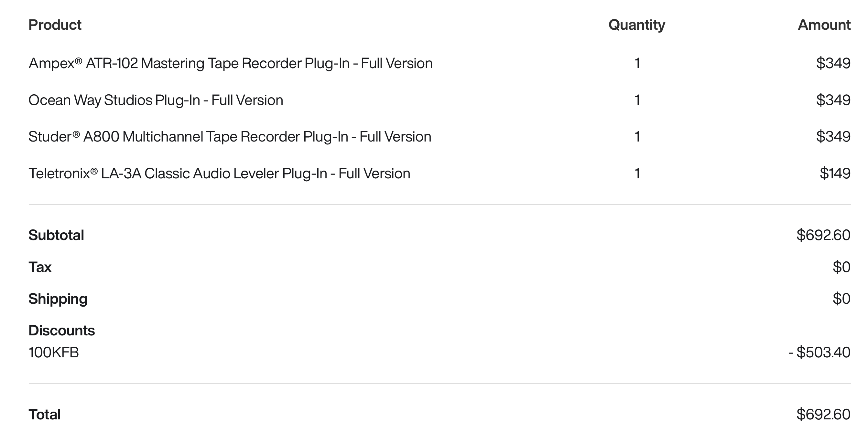Click the Total amount of $692.60
The height and width of the screenshot is (442, 868).
click(x=823, y=415)
